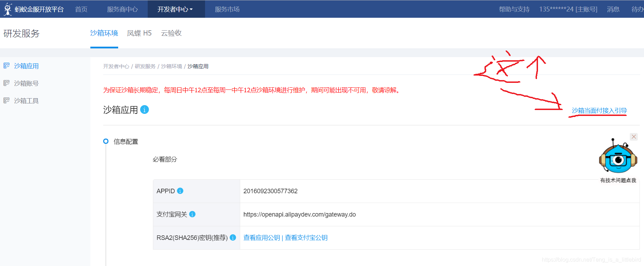Close the robot assistant widget

(634, 137)
